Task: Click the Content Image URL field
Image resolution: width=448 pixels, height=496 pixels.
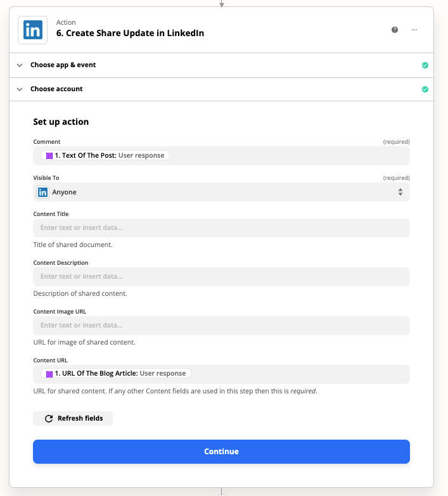Action: point(221,326)
